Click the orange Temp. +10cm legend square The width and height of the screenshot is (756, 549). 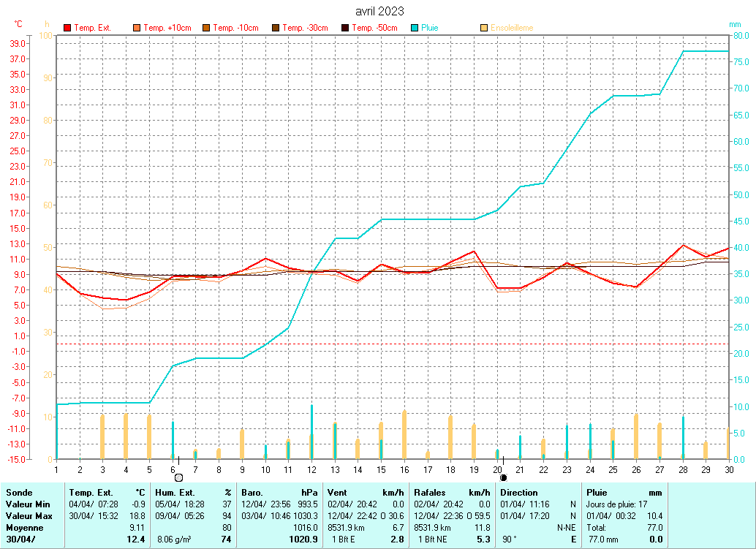click(x=137, y=28)
